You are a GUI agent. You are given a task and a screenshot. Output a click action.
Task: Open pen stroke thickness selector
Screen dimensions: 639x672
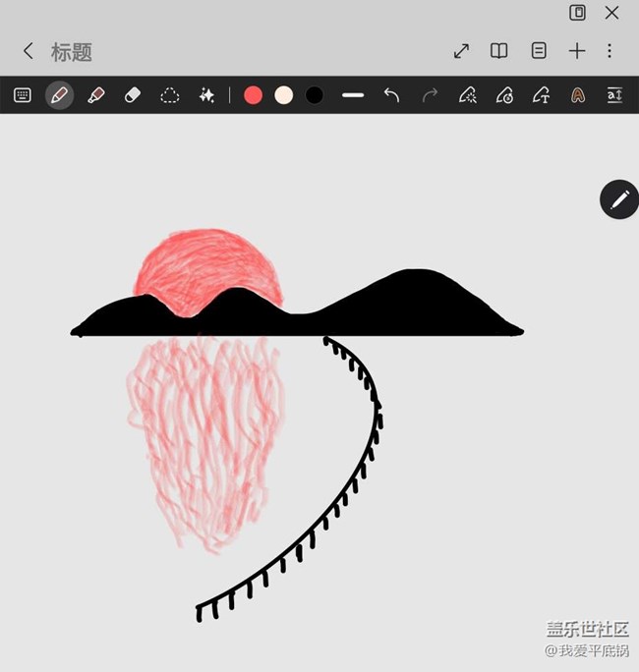[x=353, y=95]
